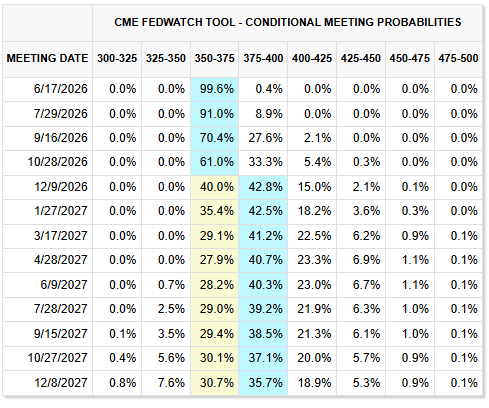Click the MEETING DATE column header
This screenshot has height=408, width=489.
pyautogui.click(x=47, y=58)
